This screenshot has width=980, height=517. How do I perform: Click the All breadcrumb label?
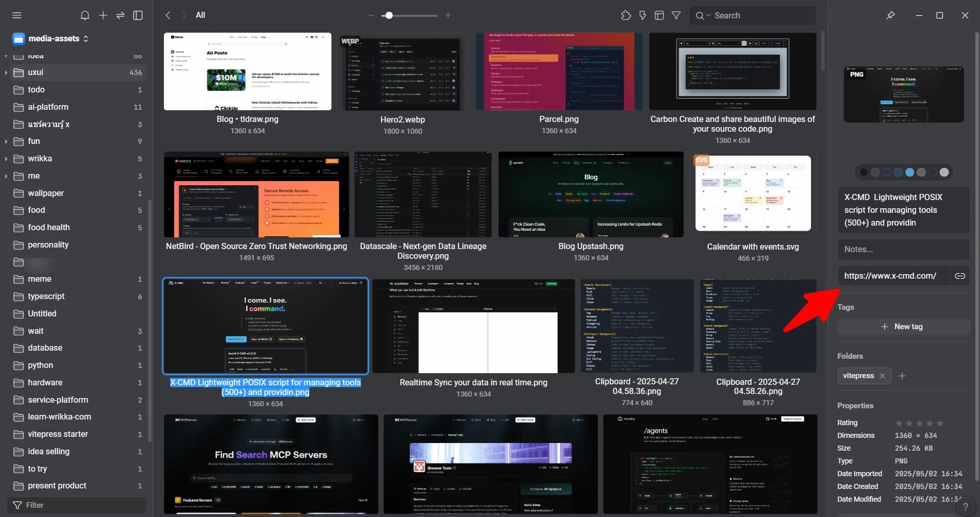coord(201,15)
